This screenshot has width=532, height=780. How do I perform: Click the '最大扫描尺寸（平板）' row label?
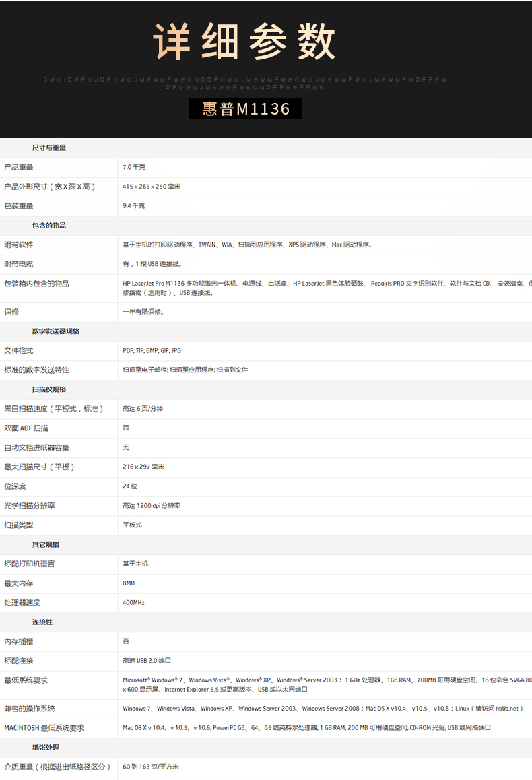click(39, 467)
